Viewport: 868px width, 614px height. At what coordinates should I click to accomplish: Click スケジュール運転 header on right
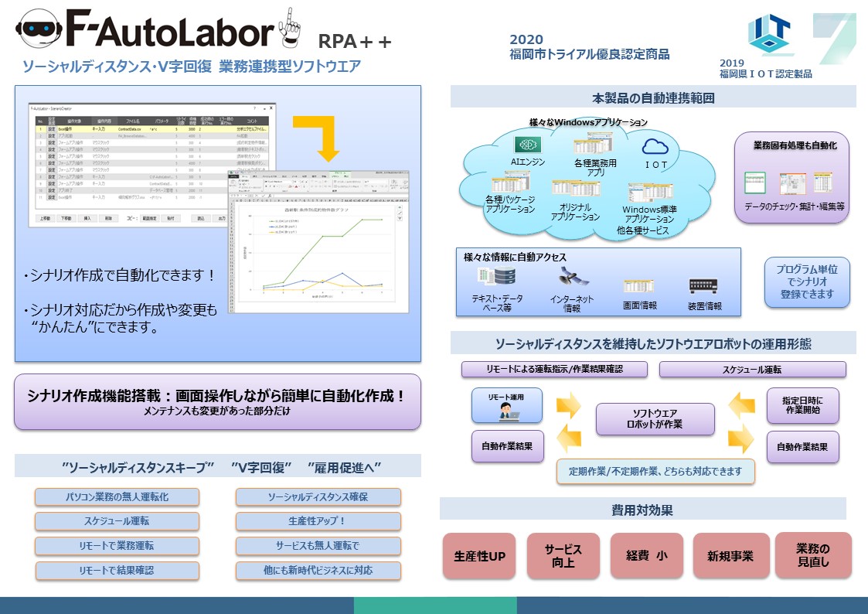click(752, 370)
